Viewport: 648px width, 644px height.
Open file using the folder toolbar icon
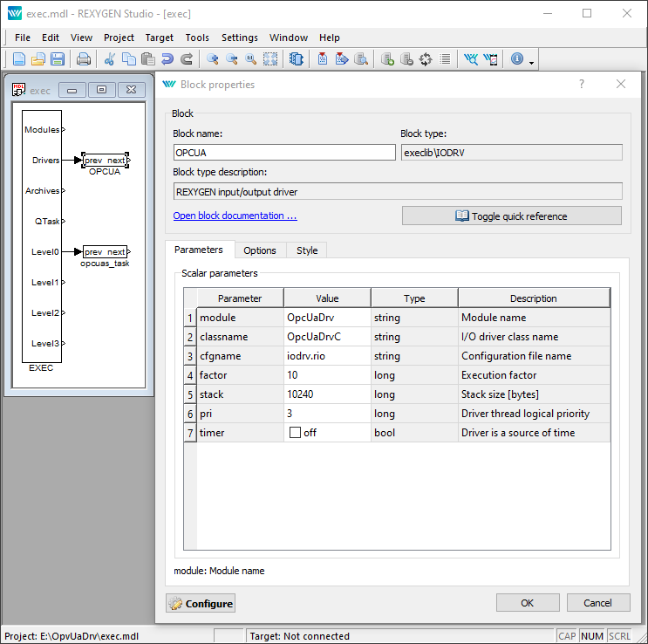click(x=38, y=59)
